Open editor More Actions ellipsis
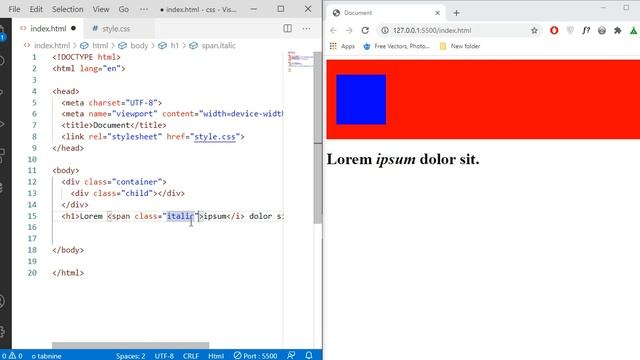This screenshot has height=360, width=640. pos(306,28)
